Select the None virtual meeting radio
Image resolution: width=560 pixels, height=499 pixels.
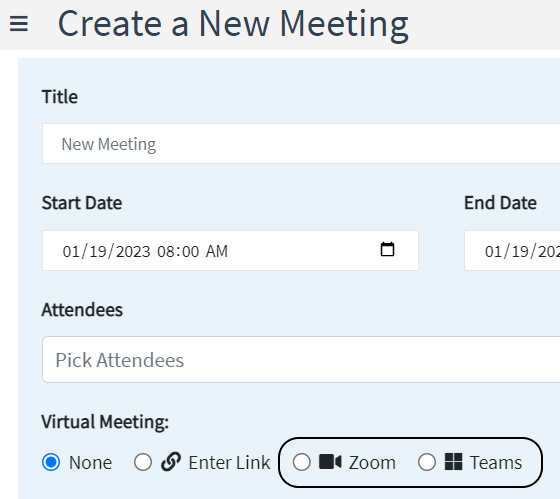(51, 462)
